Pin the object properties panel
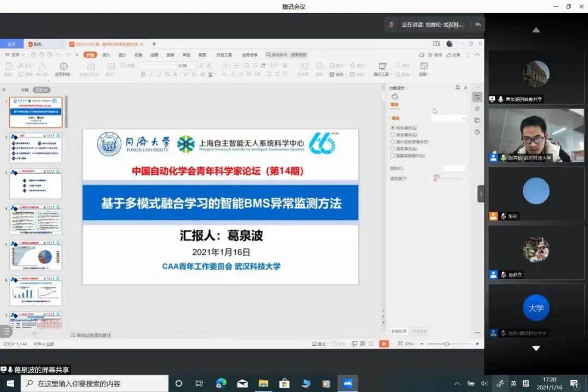Image resolution: width=588 pixels, height=392 pixels. coord(457,88)
